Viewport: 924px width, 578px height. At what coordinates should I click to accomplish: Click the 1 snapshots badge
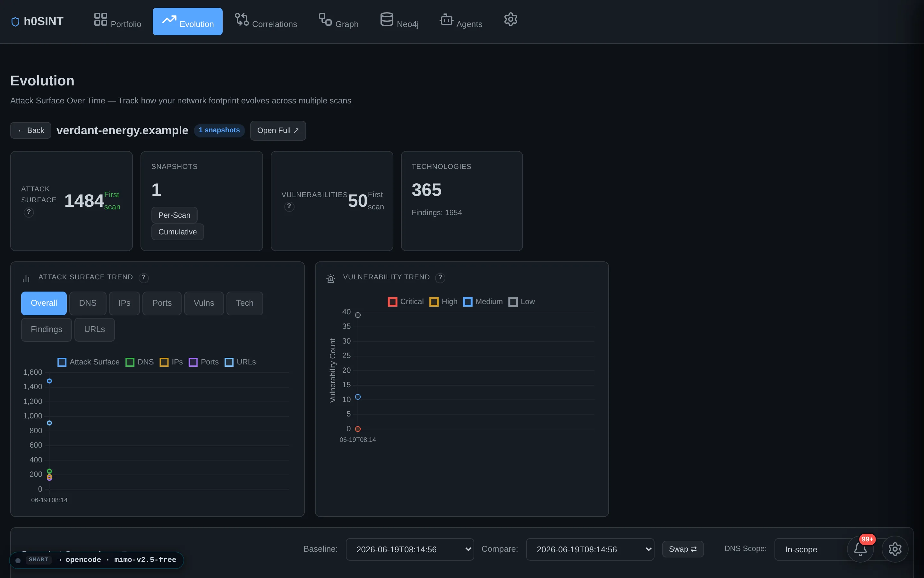click(x=219, y=130)
